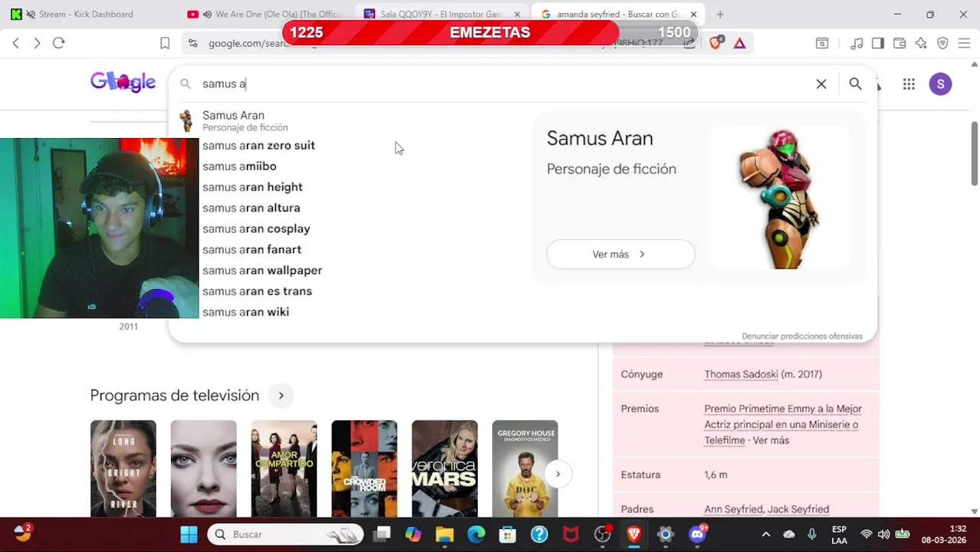Open the browser hamburger menu
Viewport: 980px width, 552px height.
click(x=964, y=43)
